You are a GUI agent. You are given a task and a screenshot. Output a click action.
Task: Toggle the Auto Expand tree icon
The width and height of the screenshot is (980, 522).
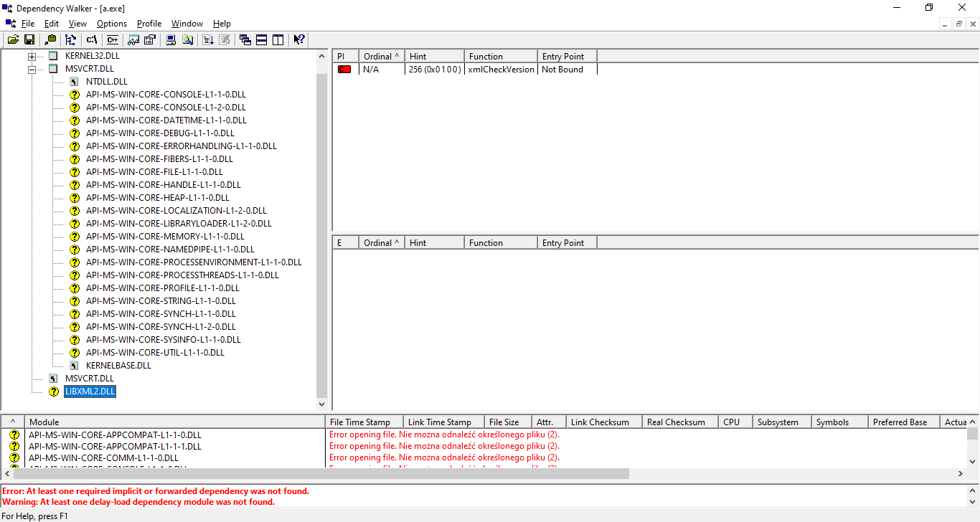(70, 39)
